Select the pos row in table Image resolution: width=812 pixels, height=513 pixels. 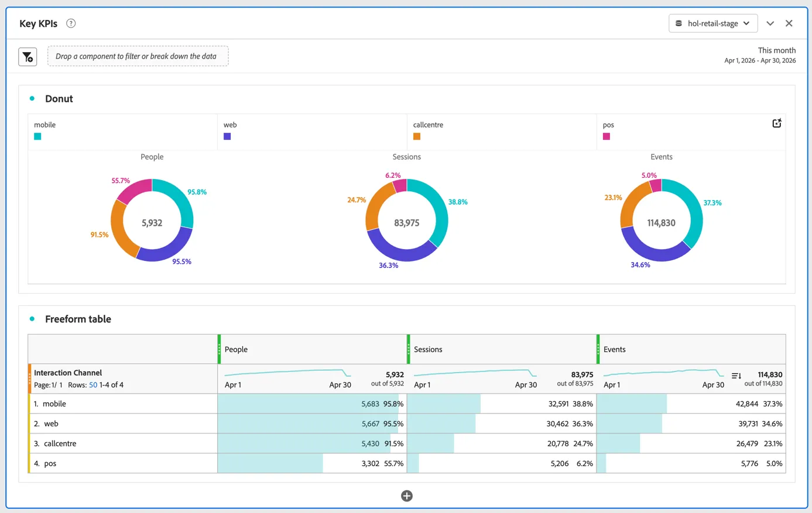407,463
